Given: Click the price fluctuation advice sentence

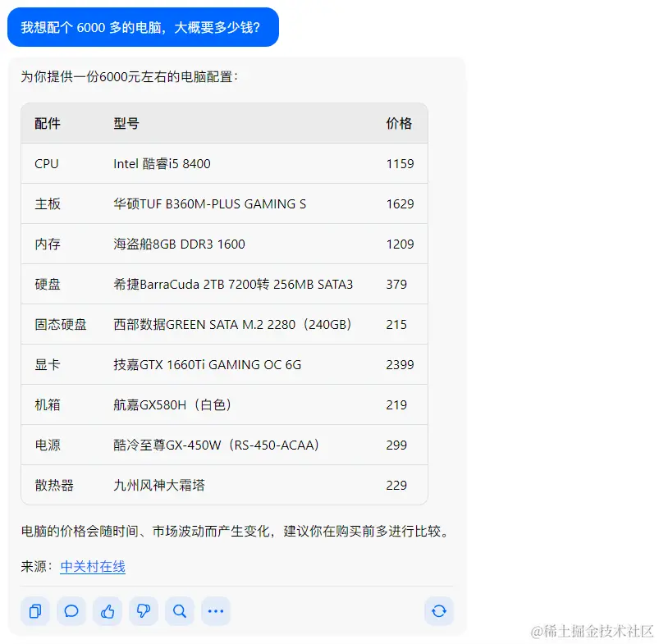Looking at the screenshot, I should point(236,532).
